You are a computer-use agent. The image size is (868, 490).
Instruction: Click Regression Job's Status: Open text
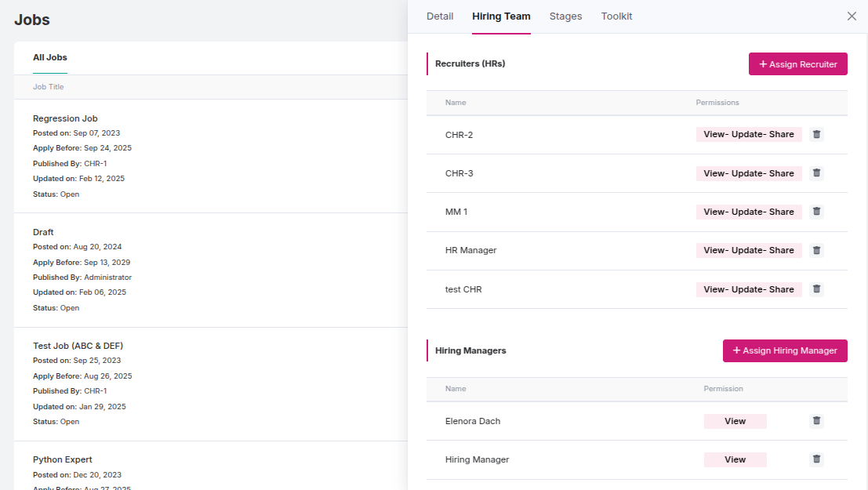(56, 194)
